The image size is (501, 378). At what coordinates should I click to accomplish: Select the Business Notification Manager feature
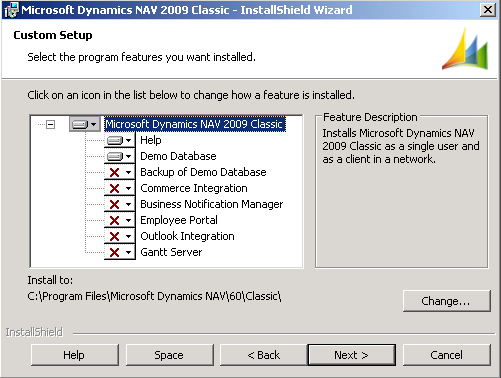pos(211,204)
